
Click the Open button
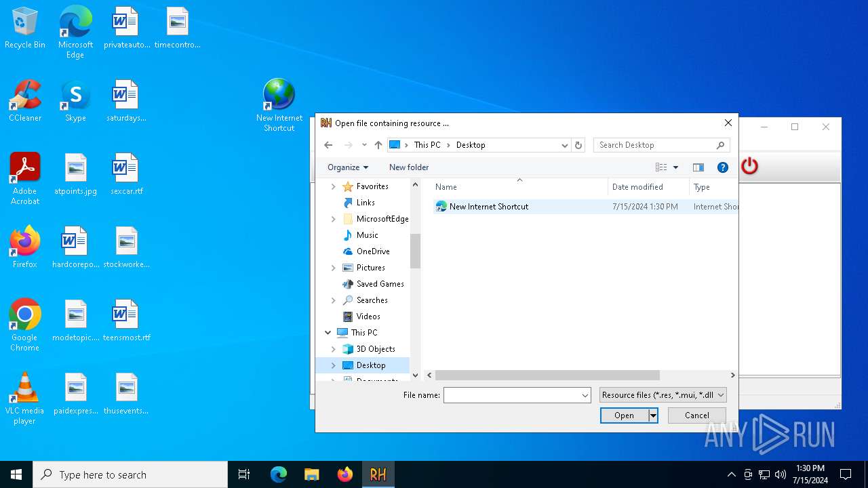624,415
